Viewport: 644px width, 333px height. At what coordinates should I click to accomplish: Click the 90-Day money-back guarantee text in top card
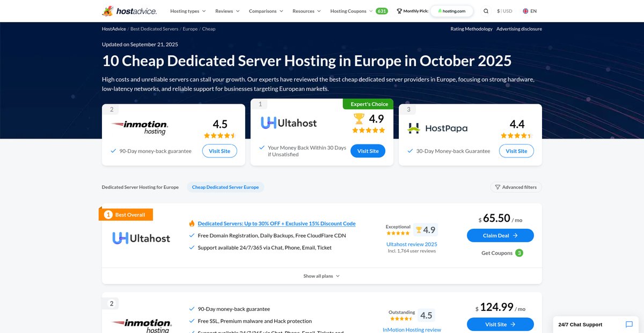tap(155, 151)
